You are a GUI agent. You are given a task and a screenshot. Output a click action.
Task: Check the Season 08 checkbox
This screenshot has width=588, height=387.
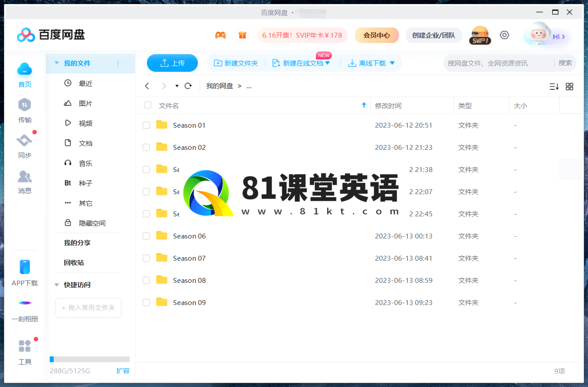click(146, 281)
